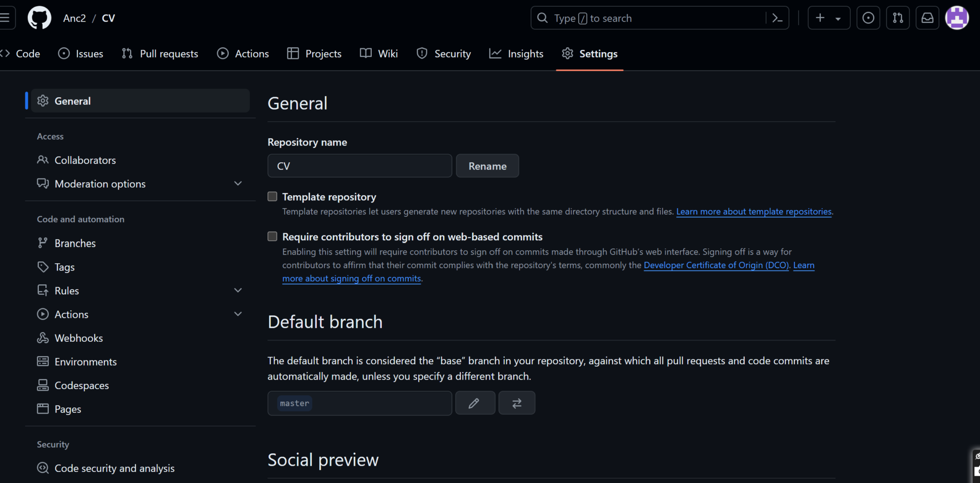
Task: Open the issues icon in top header
Action: [x=868, y=18]
